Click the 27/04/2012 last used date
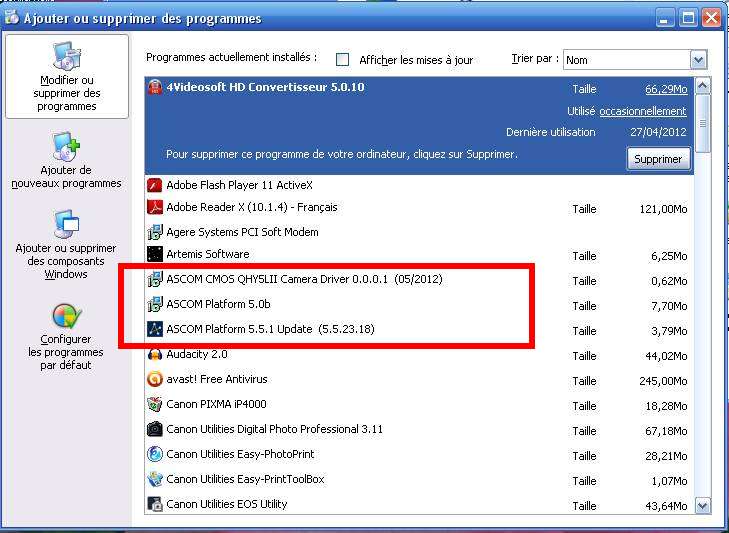The height and width of the screenshot is (533, 729). [658, 132]
